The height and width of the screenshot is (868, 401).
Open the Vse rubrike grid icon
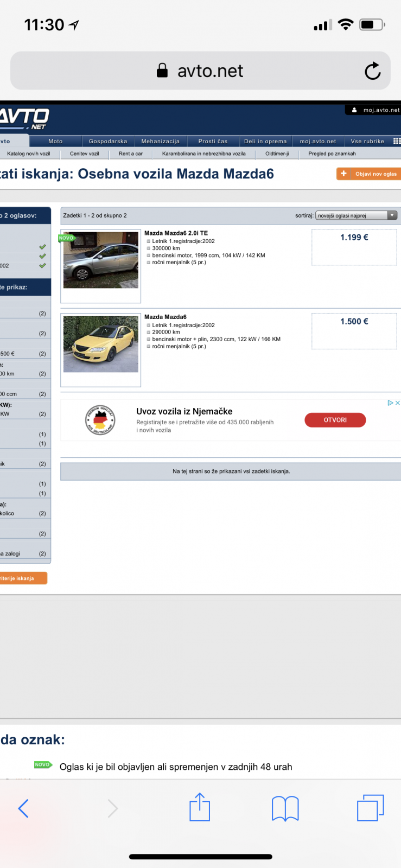(397, 141)
